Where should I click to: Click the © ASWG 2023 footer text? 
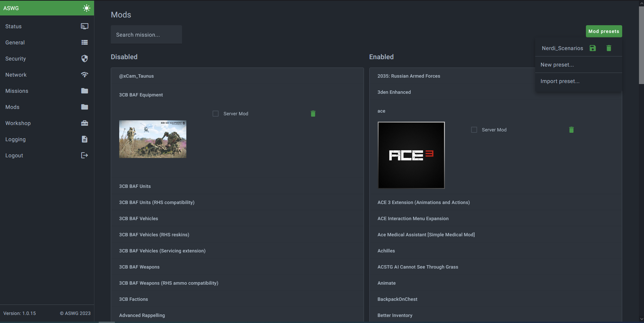click(75, 313)
